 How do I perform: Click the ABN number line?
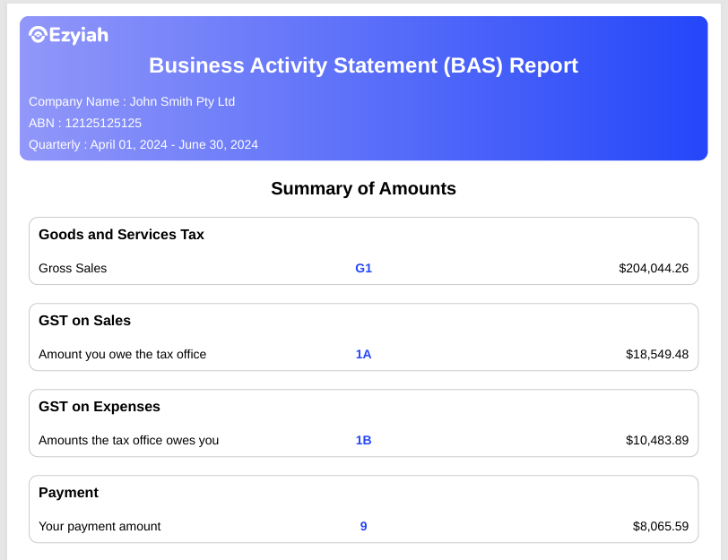(85, 123)
